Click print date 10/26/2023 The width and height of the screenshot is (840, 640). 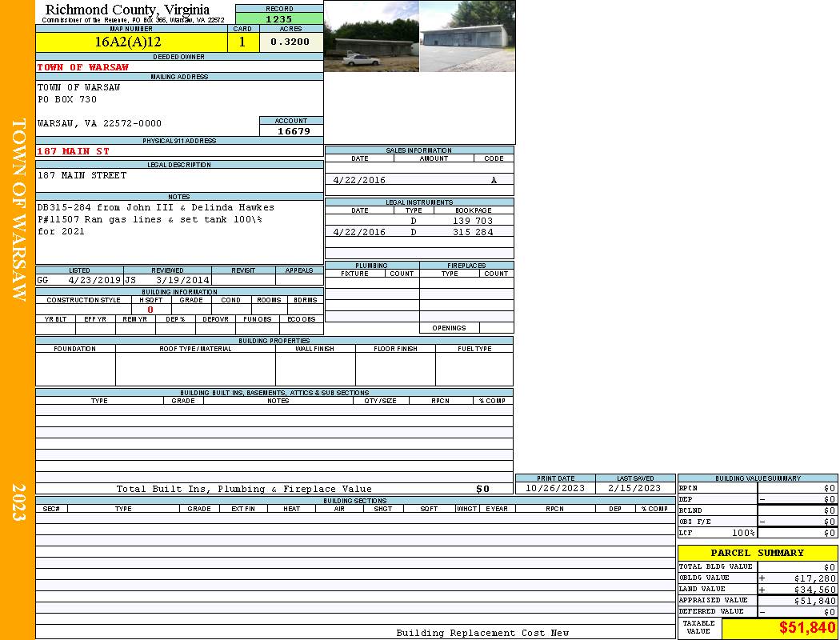click(555, 489)
